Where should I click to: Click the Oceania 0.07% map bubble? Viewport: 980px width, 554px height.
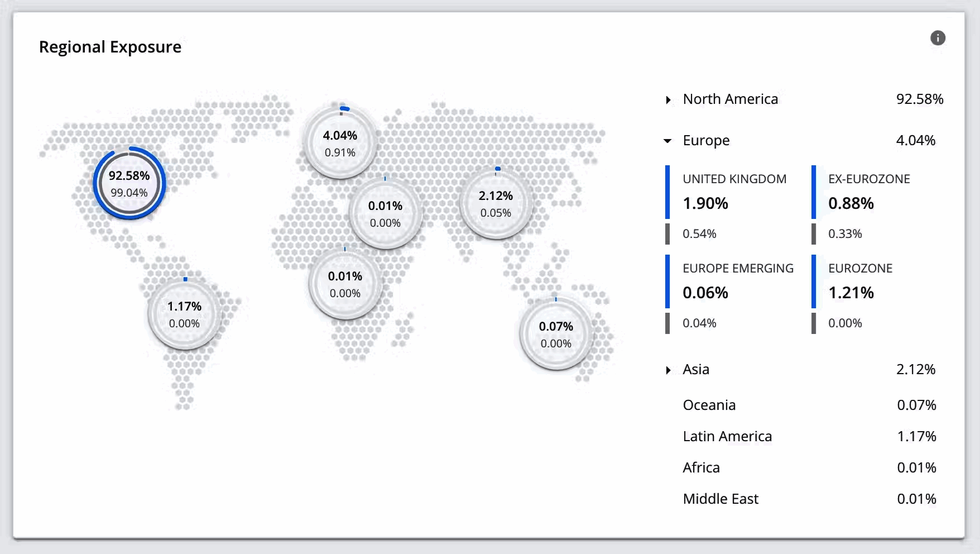tap(556, 335)
